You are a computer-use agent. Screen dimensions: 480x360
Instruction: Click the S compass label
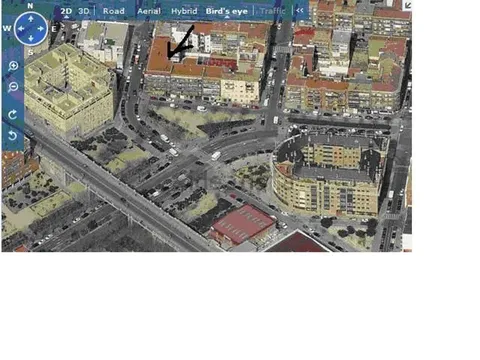click(30, 52)
